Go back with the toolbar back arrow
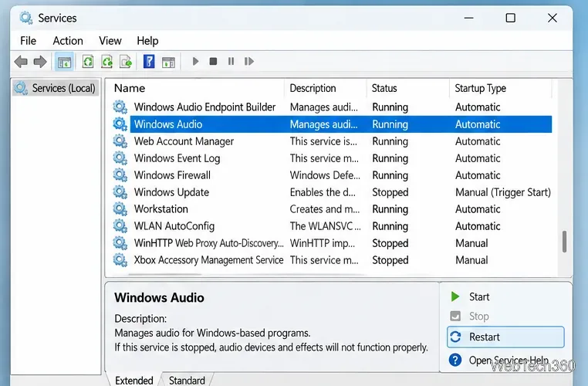The image size is (588, 386). click(x=21, y=62)
